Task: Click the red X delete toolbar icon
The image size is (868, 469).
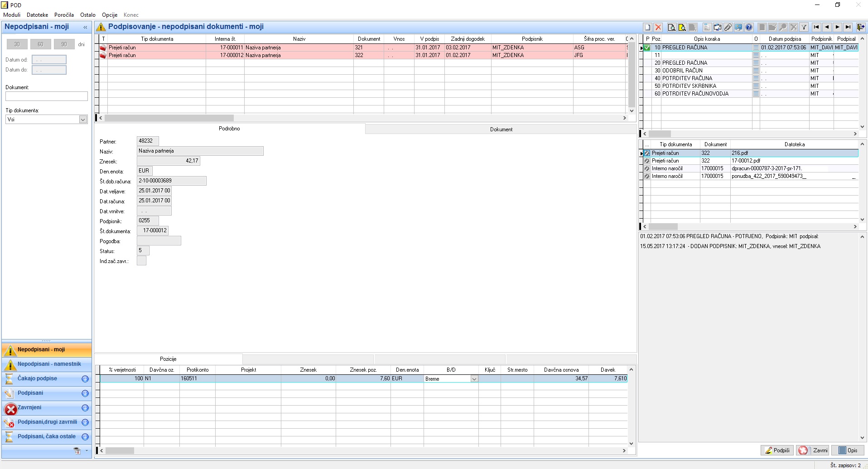Action: tap(658, 27)
